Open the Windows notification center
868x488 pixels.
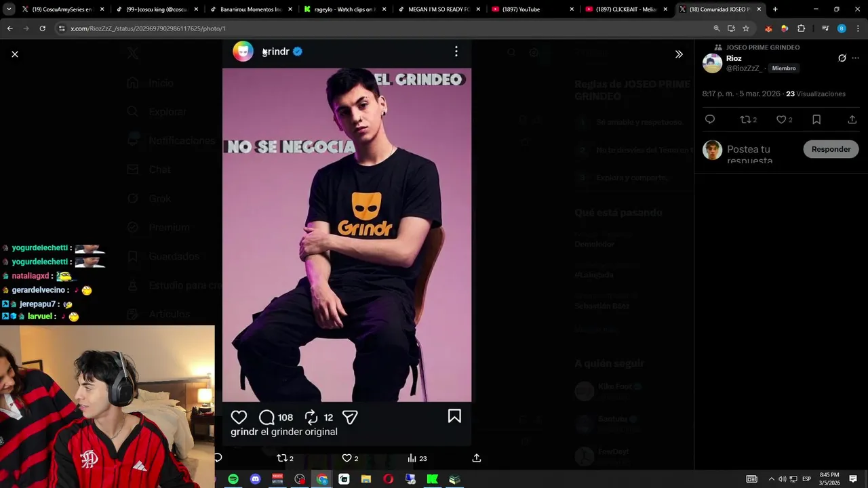pyautogui.click(x=853, y=479)
